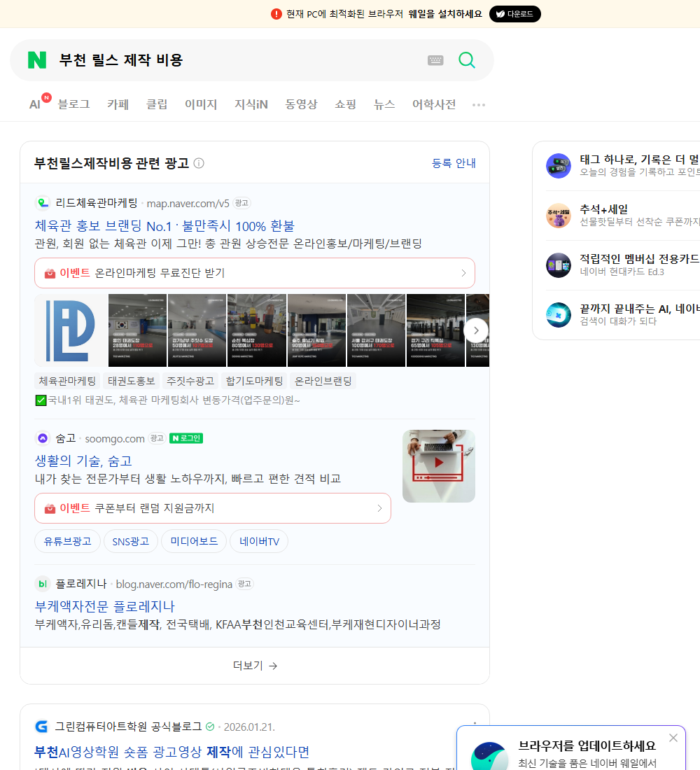Select the 유튜브광고 chip
This screenshot has width=700, height=770.
[x=67, y=541]
